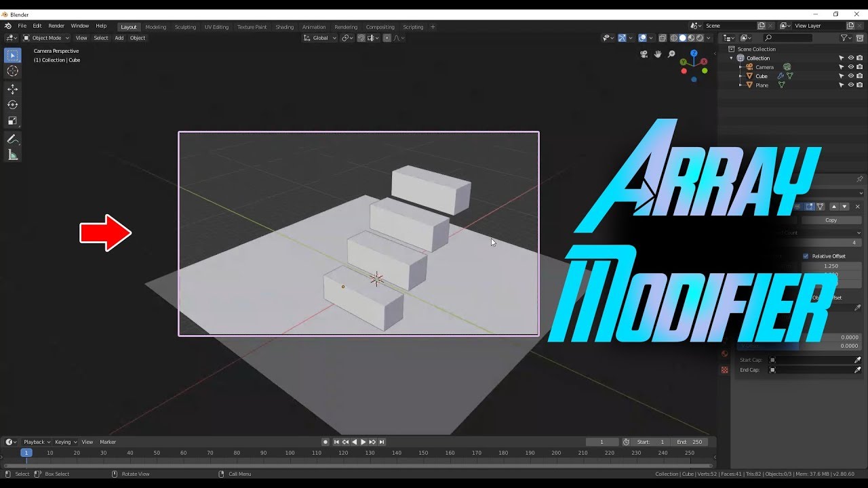The height and width of the screenshot is (488, 868).
Task: Disable render for Plane via camera icon
Action: coord(859,85)
